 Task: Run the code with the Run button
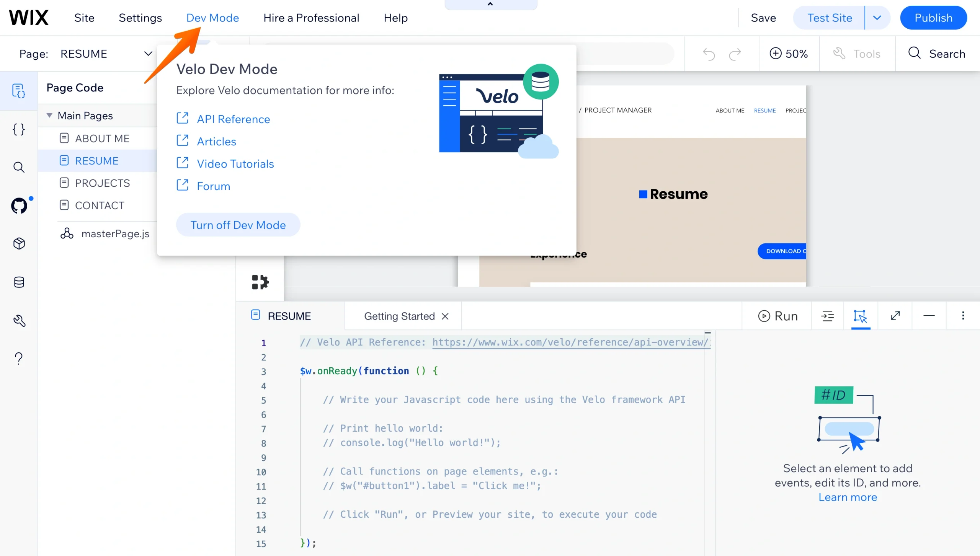tap(778, 316)
